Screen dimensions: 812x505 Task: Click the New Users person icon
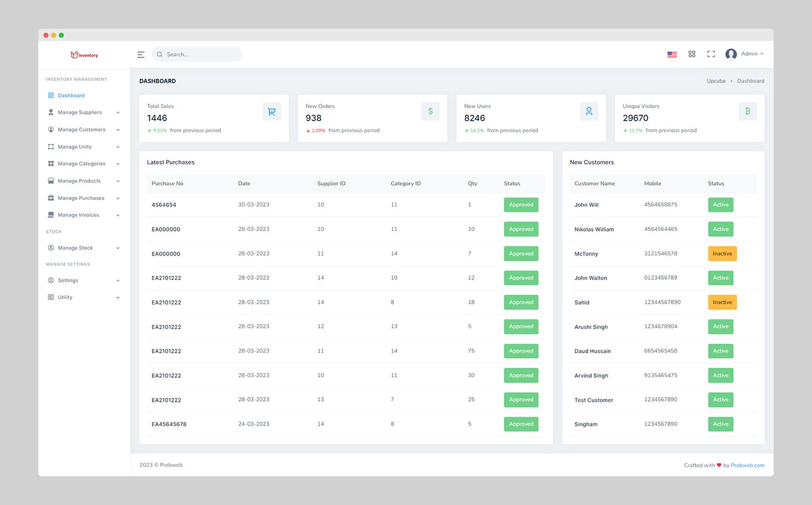pyautogui.click(x=589, y=112)
